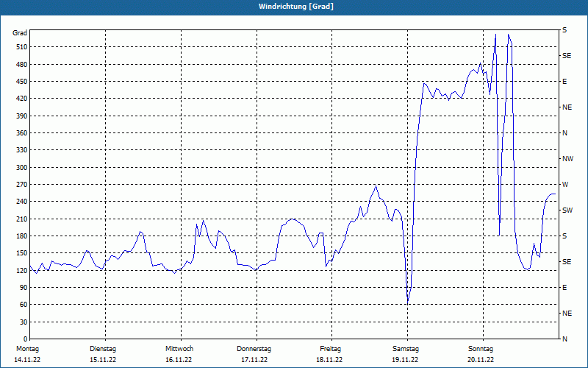The width and height of the screenshot is (588, 368).
Task: Click the "0" y-axis origin label
Action: point(25,339)
